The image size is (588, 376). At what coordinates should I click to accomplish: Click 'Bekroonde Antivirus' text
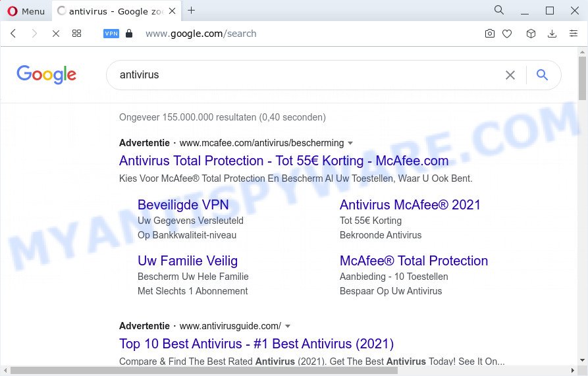[x=381, y=235]
